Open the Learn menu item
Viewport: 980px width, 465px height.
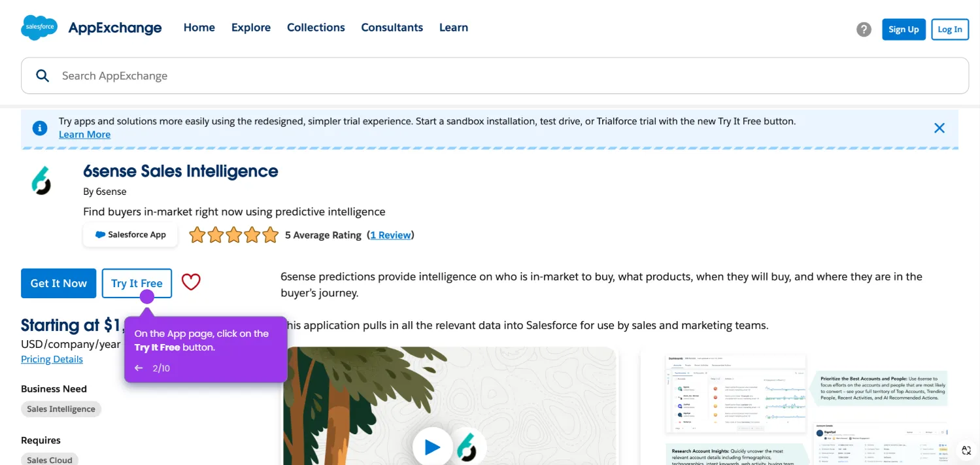pyautogui.click(x=454, y=27)
